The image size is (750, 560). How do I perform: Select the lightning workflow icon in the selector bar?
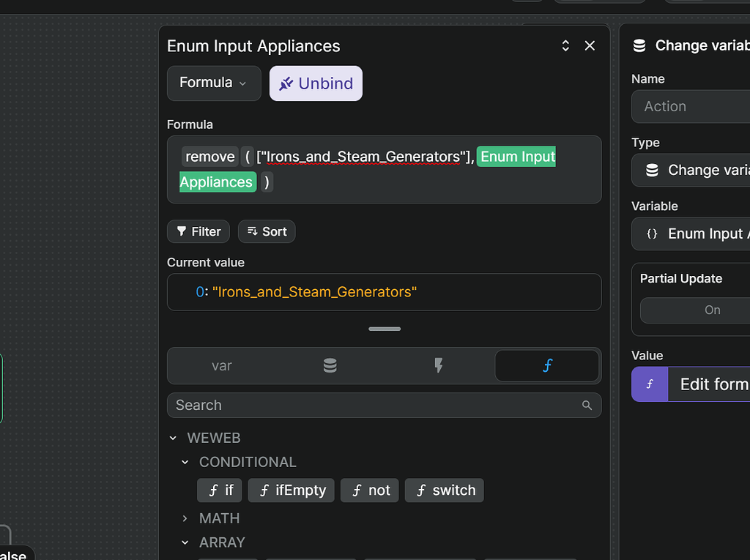pos(438,365)
